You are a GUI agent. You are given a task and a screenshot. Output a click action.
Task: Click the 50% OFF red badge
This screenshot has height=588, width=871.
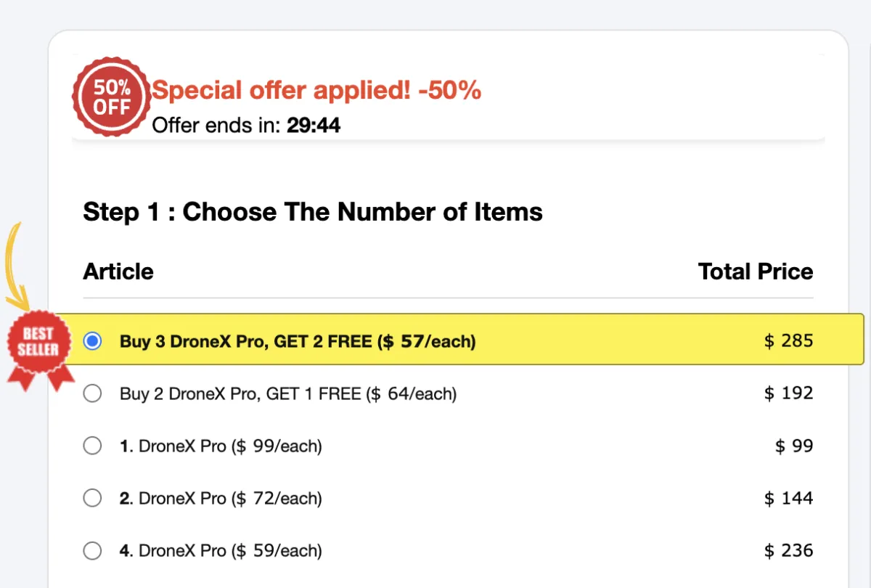pyautogui.click(x=112, y=98)
